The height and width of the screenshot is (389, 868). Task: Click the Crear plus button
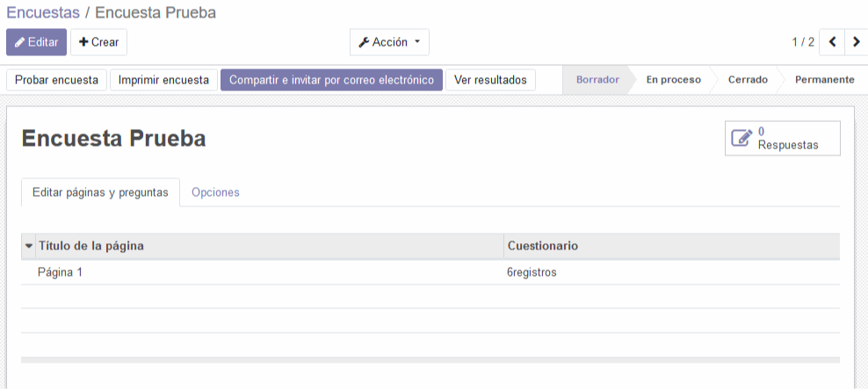(98, 42)
